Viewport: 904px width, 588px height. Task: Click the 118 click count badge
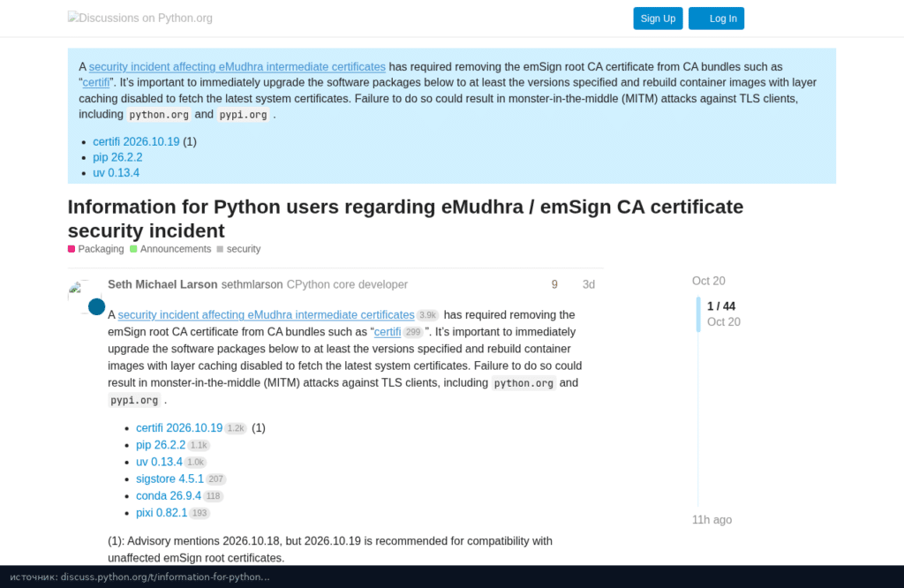tap(213, 496)
